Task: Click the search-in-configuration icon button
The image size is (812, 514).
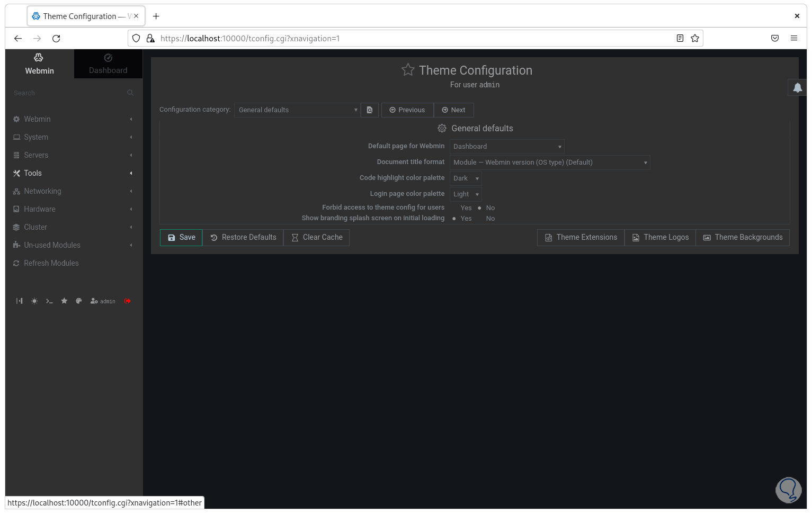Action: [370, 110]
